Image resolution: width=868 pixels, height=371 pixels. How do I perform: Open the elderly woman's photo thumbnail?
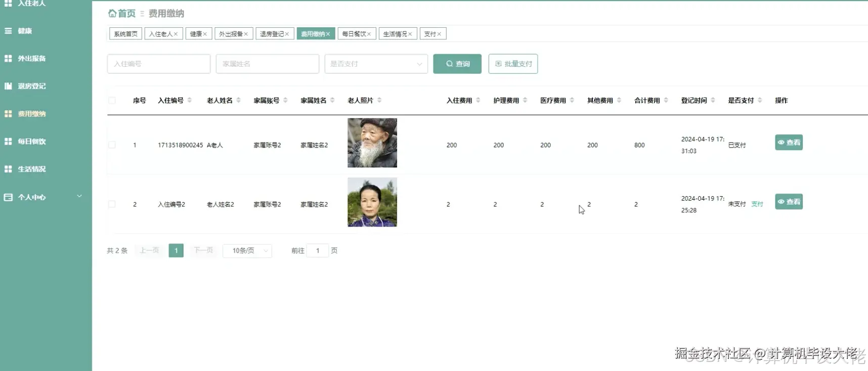pos(372,202)
